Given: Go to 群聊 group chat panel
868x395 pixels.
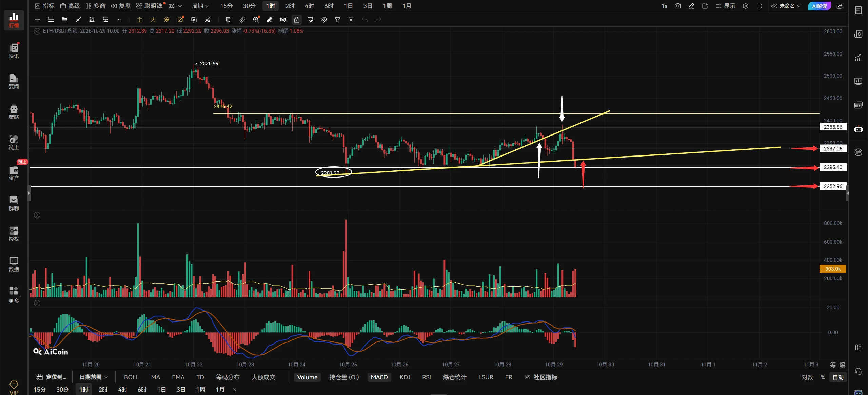Looking at the screenshot, I should pyautogui.click(x=14, y=203).
